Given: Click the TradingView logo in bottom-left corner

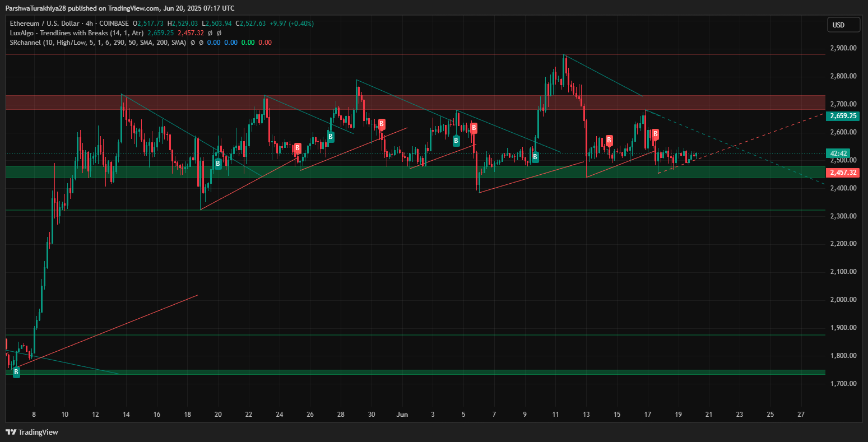Looking at the screenshot, I should click(32, 432).
